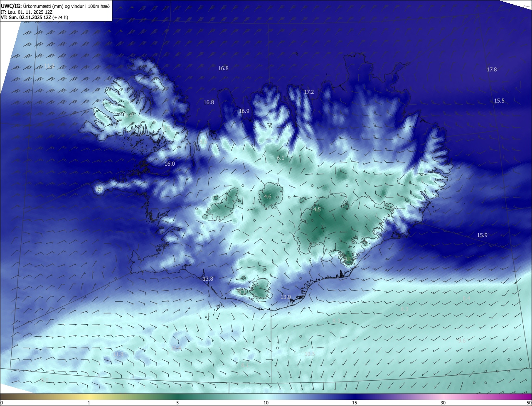This screenshot has height=406, width=532.
Task: Click the 4.6 value label inside the round glacier
Action: click(268, 197)
